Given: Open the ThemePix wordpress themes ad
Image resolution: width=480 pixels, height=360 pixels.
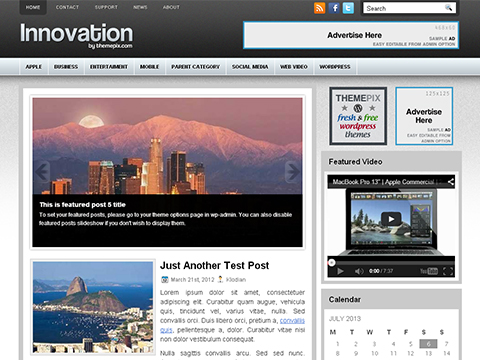Looking at the screenshot, I should pos(358,116).
